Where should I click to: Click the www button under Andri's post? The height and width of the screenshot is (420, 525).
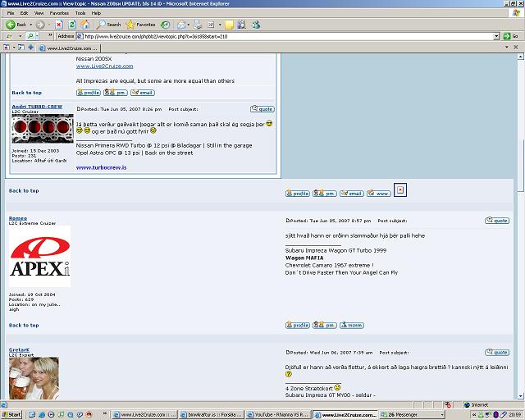pyautogui.click(x=378, y=194)
